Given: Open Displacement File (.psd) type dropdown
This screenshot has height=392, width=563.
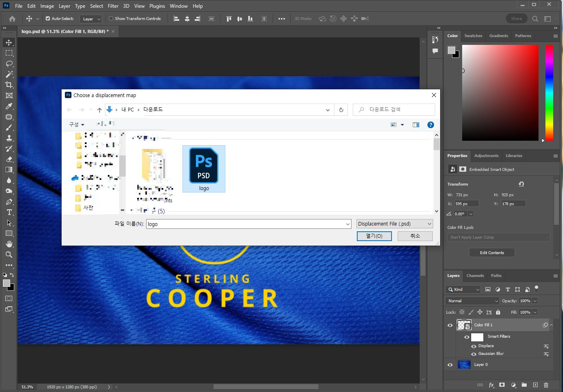Looking at the screenshot, I should coord(394,224).
